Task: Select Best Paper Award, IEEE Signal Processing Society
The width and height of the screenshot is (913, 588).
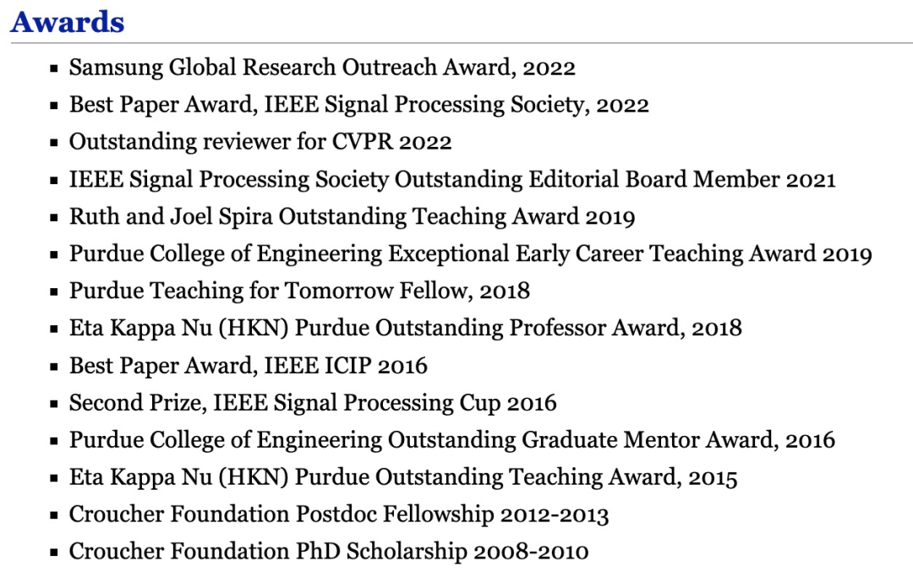Action: coord(358,105)
